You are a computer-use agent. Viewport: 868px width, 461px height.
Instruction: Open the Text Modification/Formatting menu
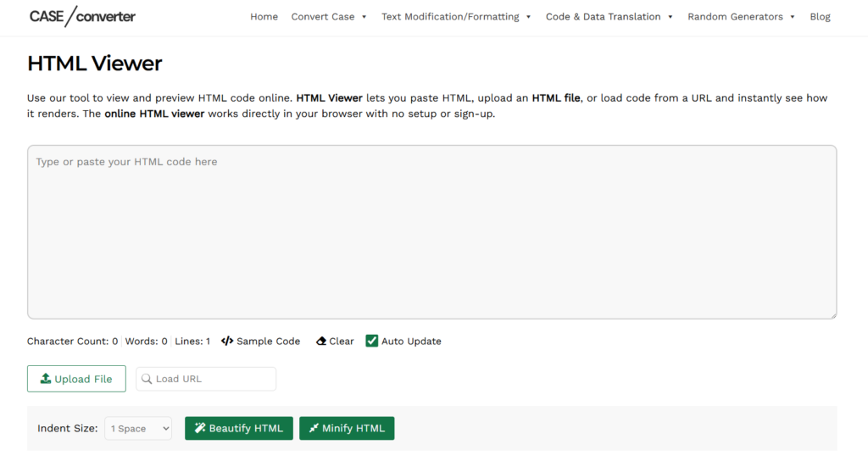coord(450,17)
